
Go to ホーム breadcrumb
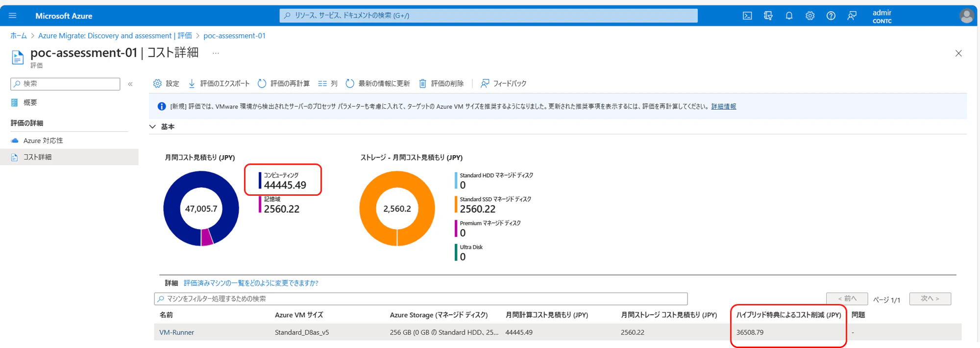19,36
